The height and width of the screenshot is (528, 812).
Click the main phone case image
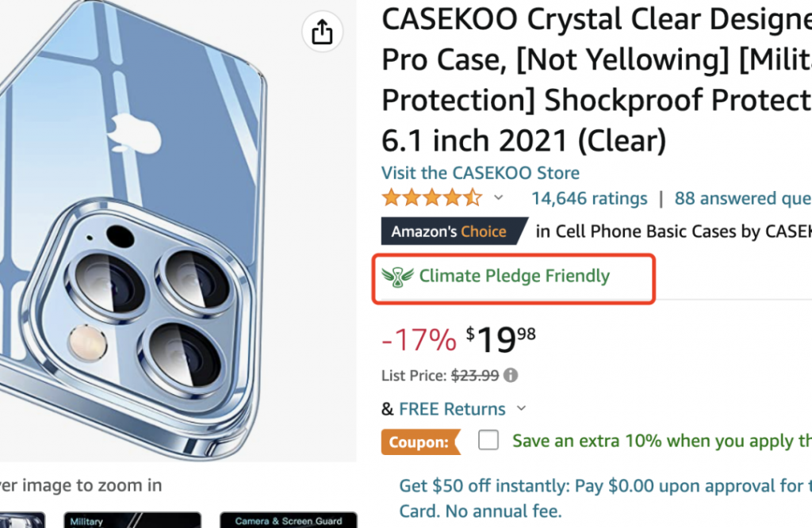155,231
